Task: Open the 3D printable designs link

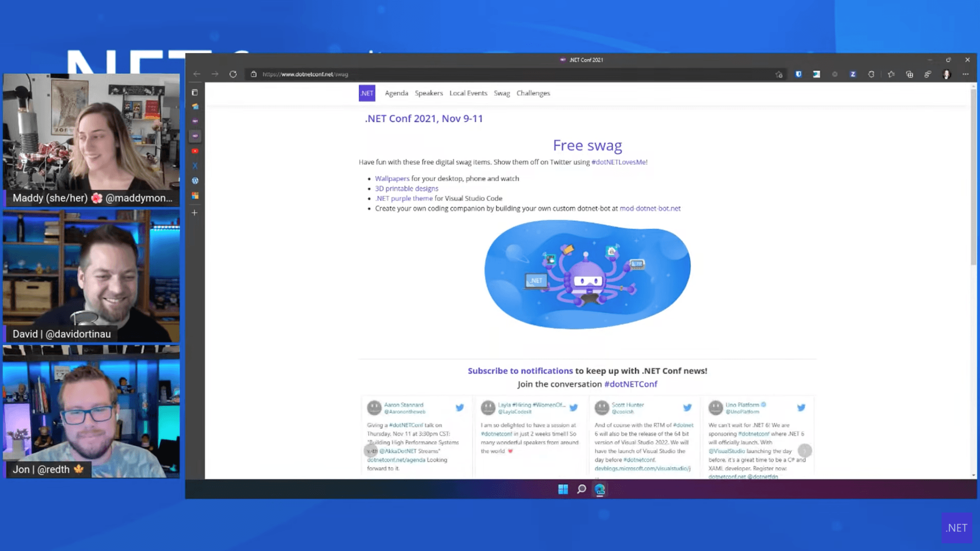Action: coord(406,188)
